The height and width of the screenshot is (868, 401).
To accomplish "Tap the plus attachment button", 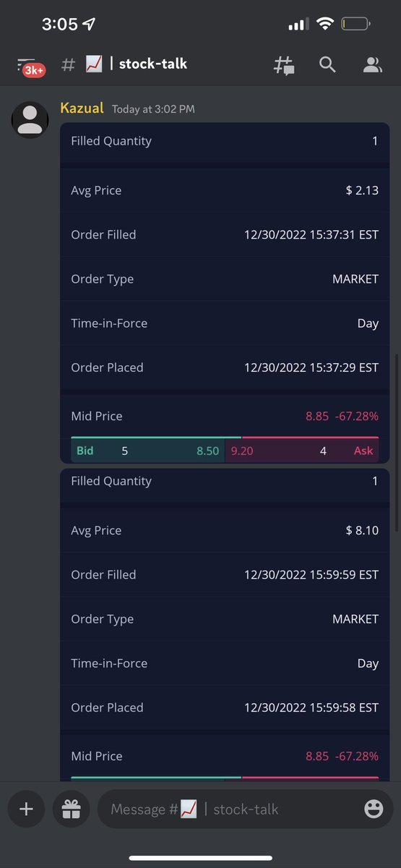I will click(26, 809).
